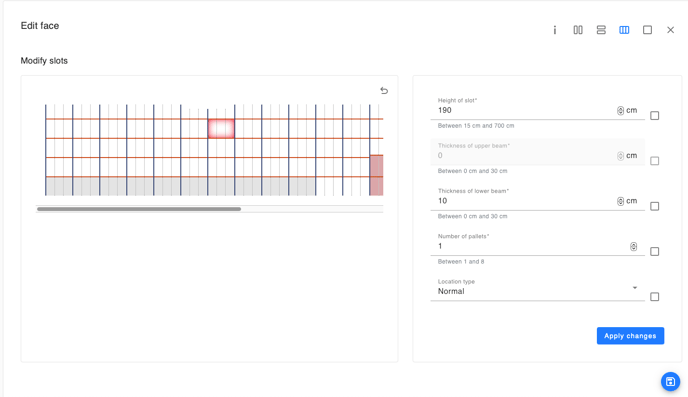Select the single square layout icon

coord(647,30)
